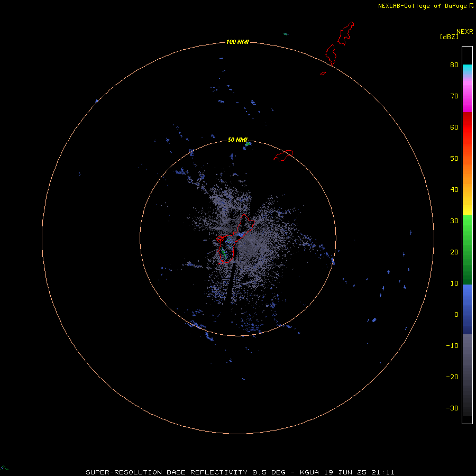476x476 pixels.
Task: Click the [dBZ] units label
Action: coord(449,36)
